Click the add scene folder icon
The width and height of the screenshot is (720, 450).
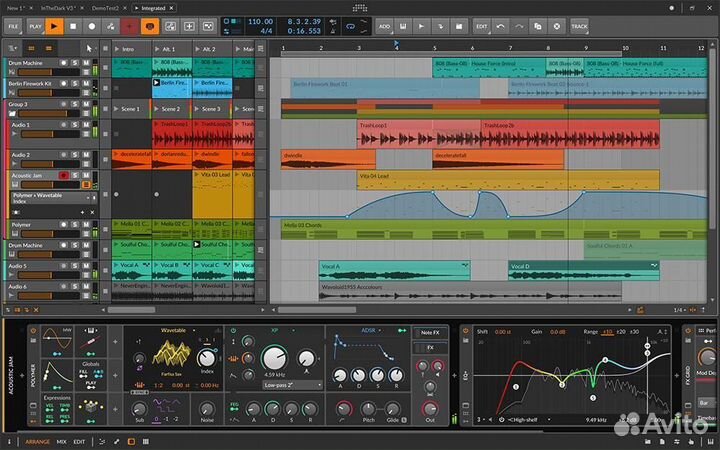[459, 26]
